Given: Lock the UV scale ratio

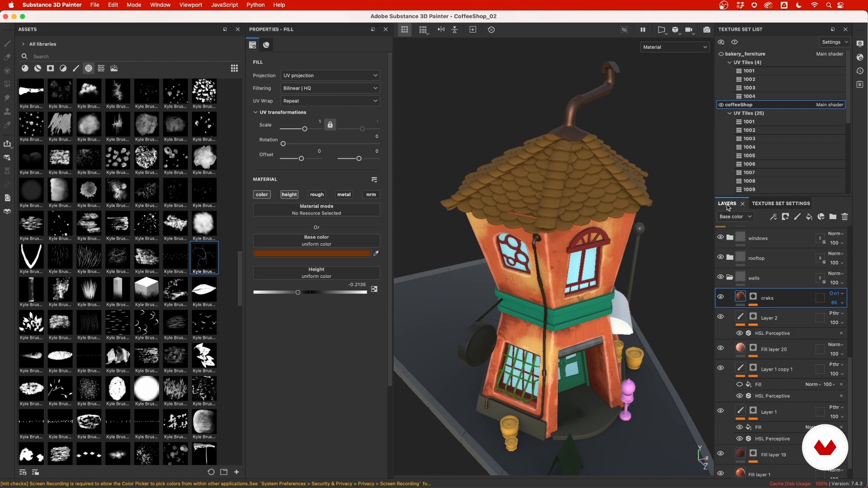Looking at the screenshot, I should click(330, 125).
